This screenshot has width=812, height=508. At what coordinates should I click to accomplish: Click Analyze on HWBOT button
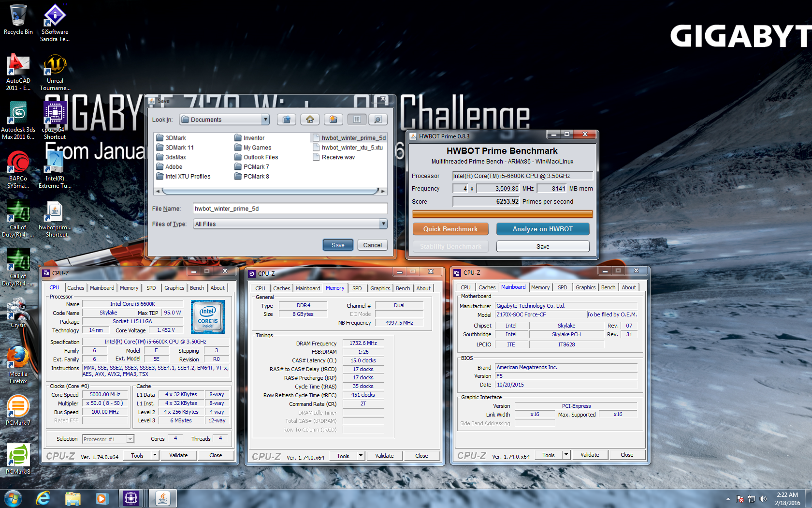[543, 229]
